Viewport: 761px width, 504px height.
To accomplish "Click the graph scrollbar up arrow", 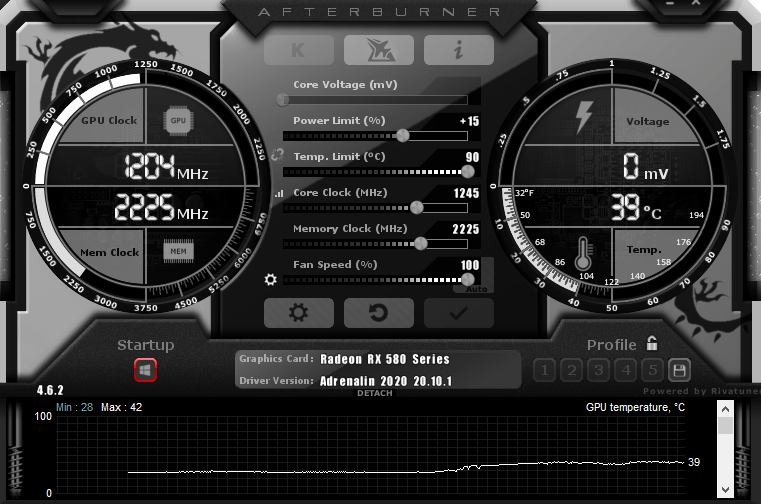I will pos(725,409).
